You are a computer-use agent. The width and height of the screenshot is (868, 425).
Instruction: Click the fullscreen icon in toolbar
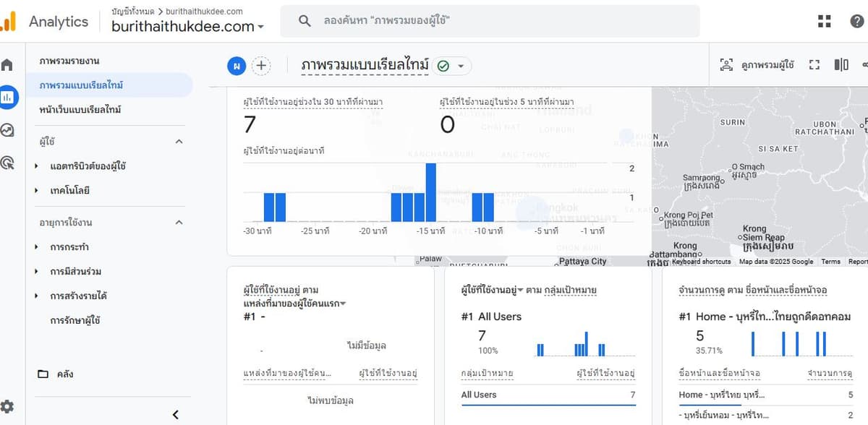tap(814, 65)
